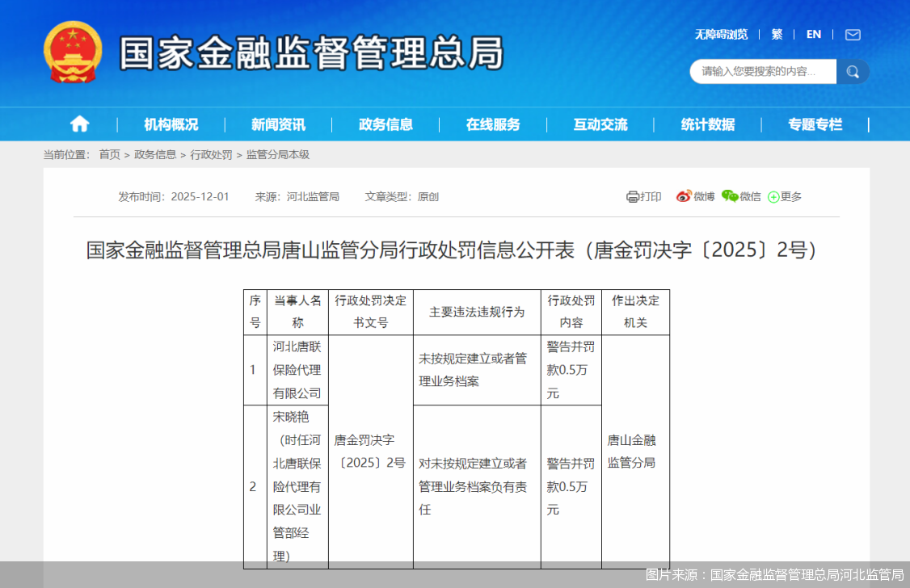
Task: Select the home icon in the navigation bar
Action: [x=79, y=124]
